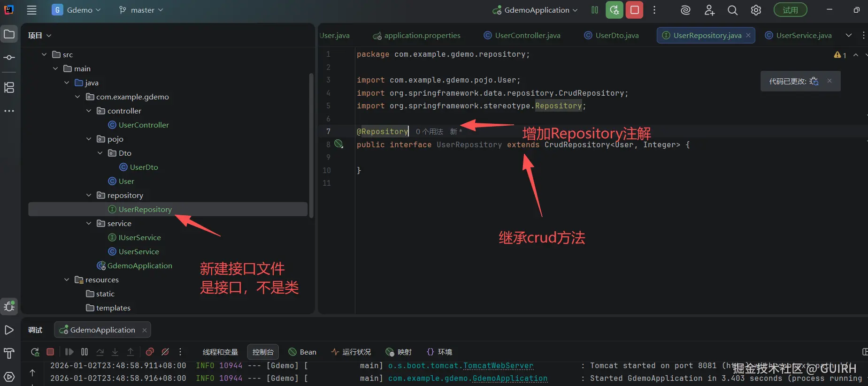Switch to UserDto.java tab
Screen dimensions: 868x386
tap(611, 35)
